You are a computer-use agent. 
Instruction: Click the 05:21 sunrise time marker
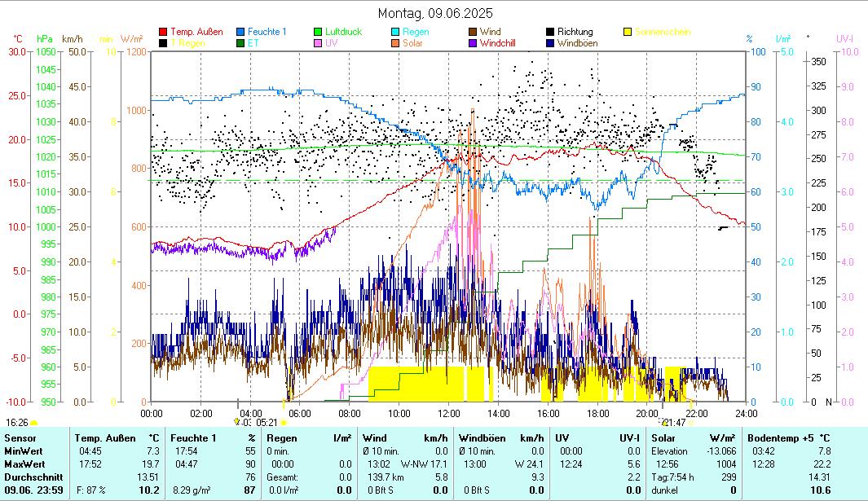click(267, 423)
